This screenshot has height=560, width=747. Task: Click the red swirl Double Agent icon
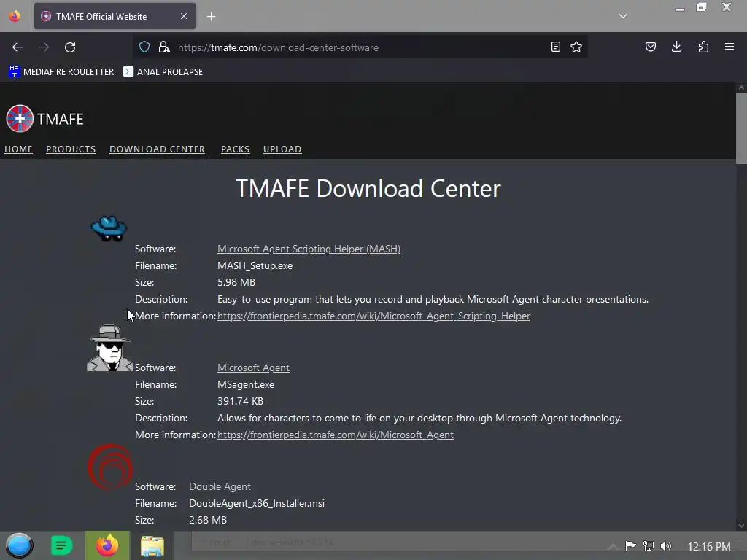110,467
